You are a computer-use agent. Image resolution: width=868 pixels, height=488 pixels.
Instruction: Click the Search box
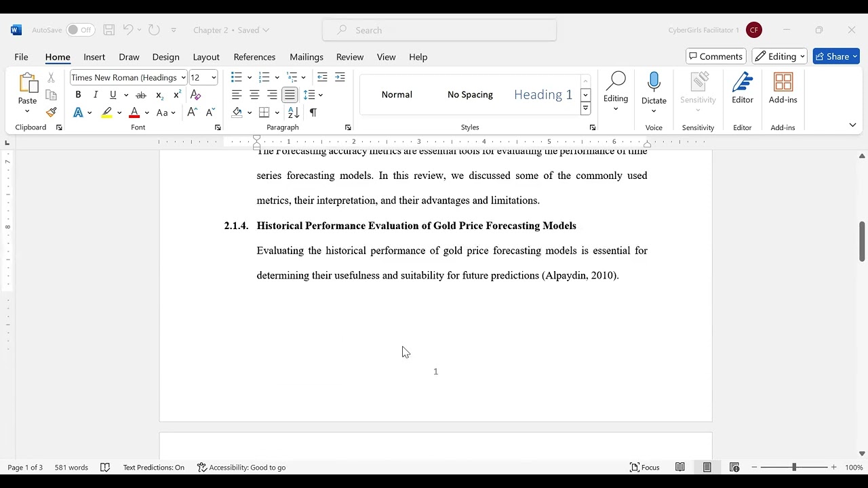439,30
